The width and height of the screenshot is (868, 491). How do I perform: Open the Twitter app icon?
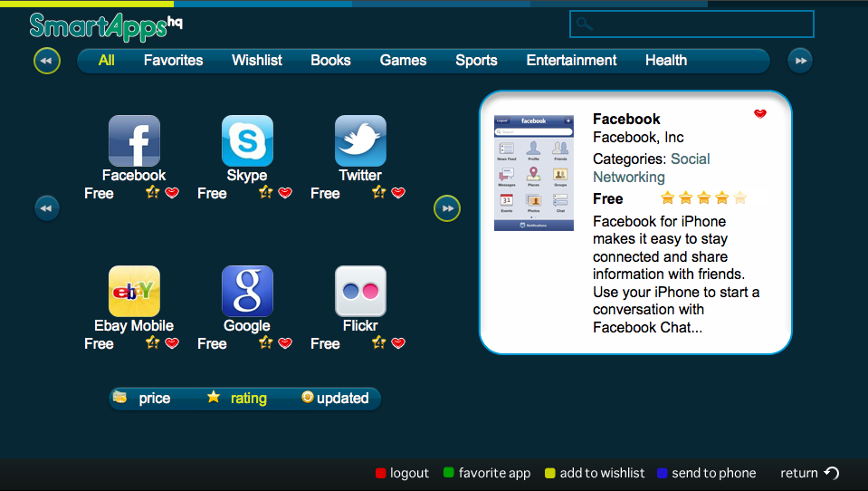point(360,140)
